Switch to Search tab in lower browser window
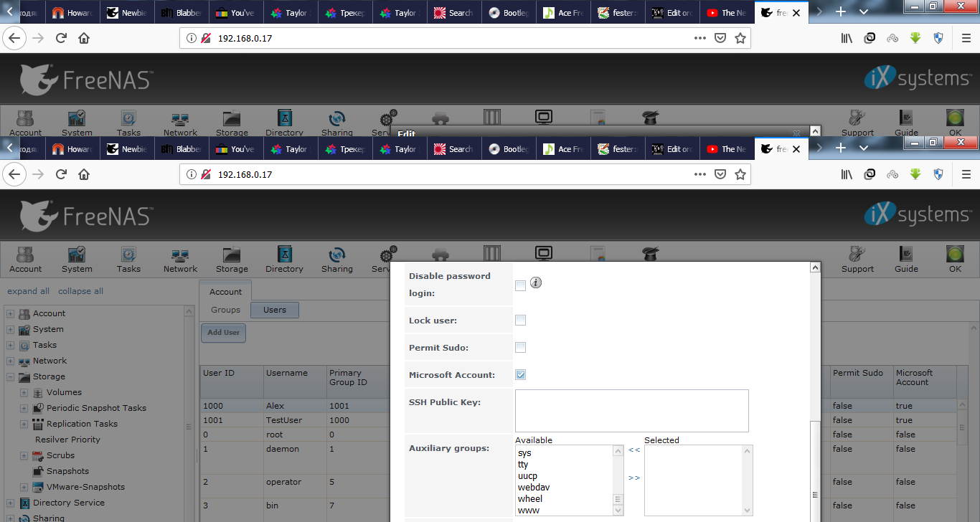 (x=453, y=149)
